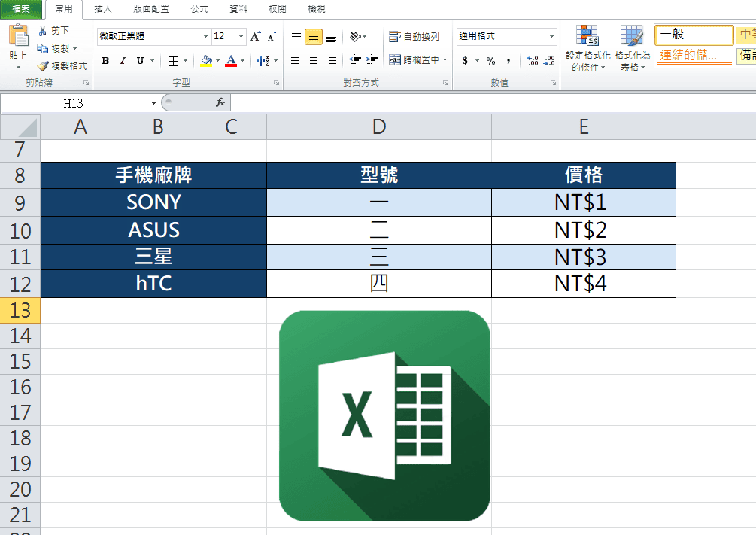Apply the accounting currency $ format
Screen dimensions: 756x535
465,61
